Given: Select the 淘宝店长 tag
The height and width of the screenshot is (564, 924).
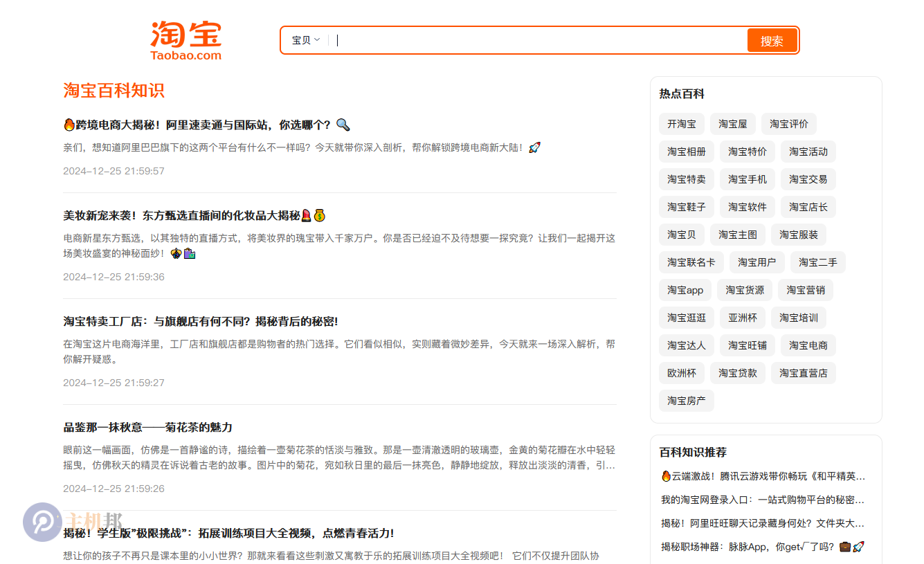Looking at the screenshot, I should tap(808, 207).
